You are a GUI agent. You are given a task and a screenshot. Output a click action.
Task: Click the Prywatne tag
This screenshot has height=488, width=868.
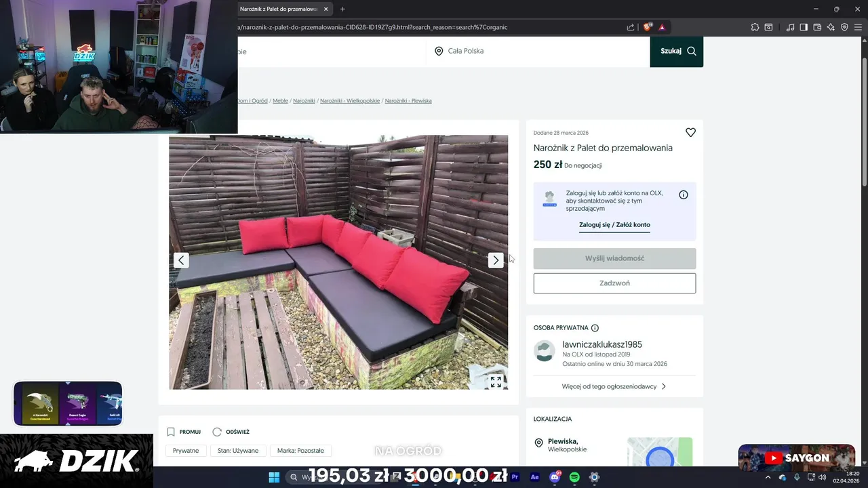click(186, 451)
